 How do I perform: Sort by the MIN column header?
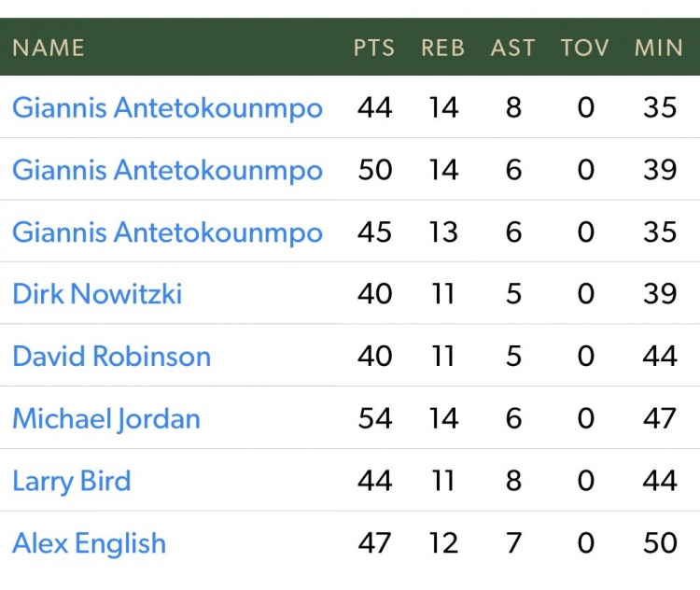tap(659, 48)
